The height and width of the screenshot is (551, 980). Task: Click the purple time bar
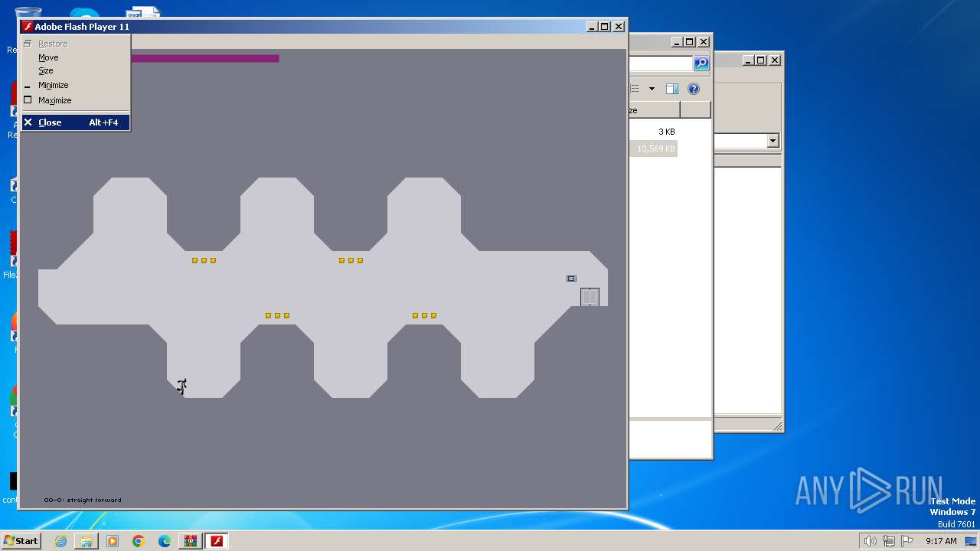point(205,58)
